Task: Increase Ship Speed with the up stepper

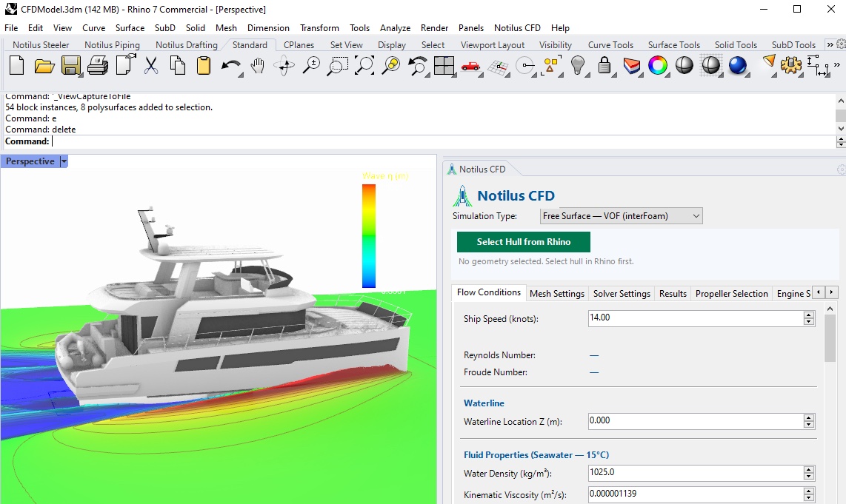Action: point(808,315)
